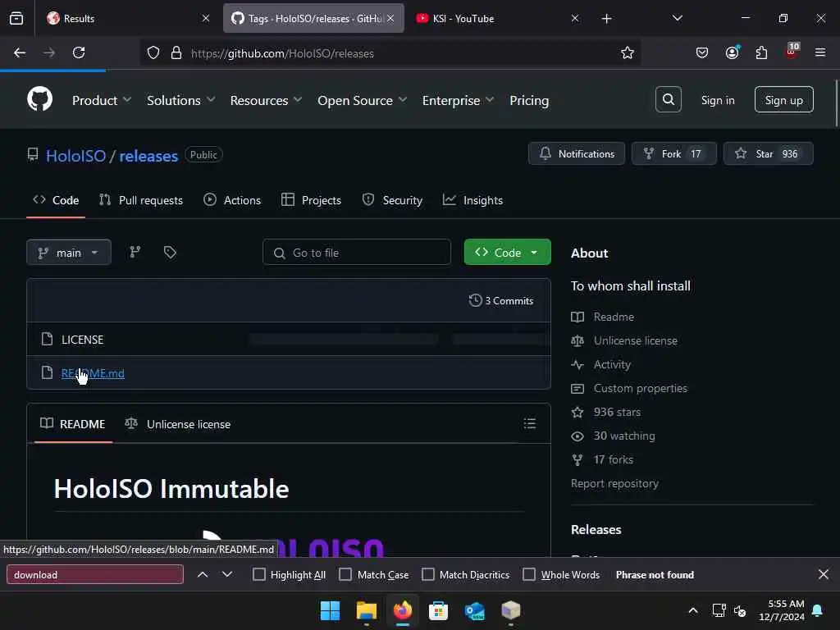Click the Go to file search field
840x630 pixels.
(357, 253)
